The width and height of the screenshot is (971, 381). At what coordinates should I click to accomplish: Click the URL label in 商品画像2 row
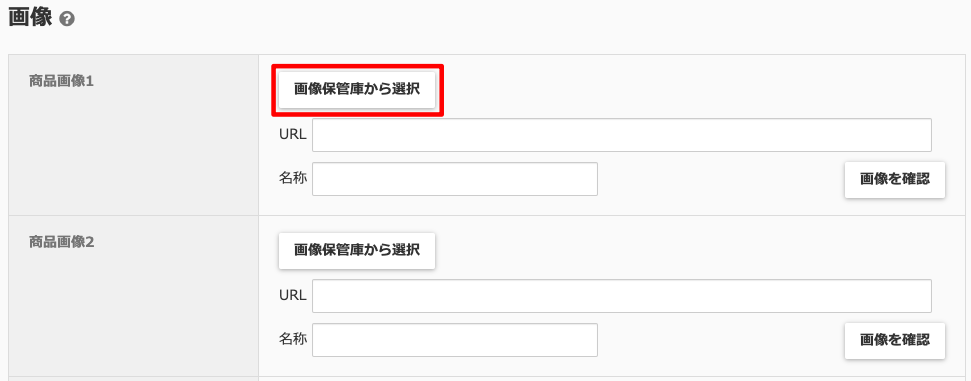292,296
